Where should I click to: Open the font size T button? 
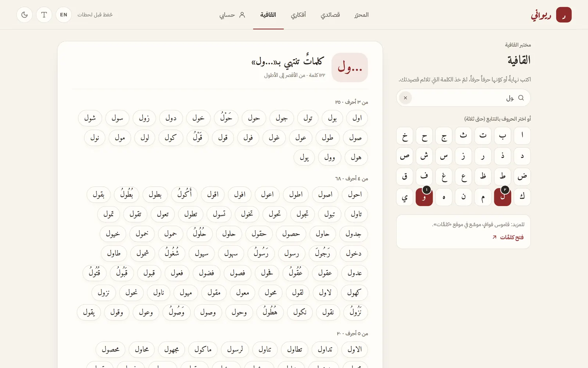tap(44, 15)
